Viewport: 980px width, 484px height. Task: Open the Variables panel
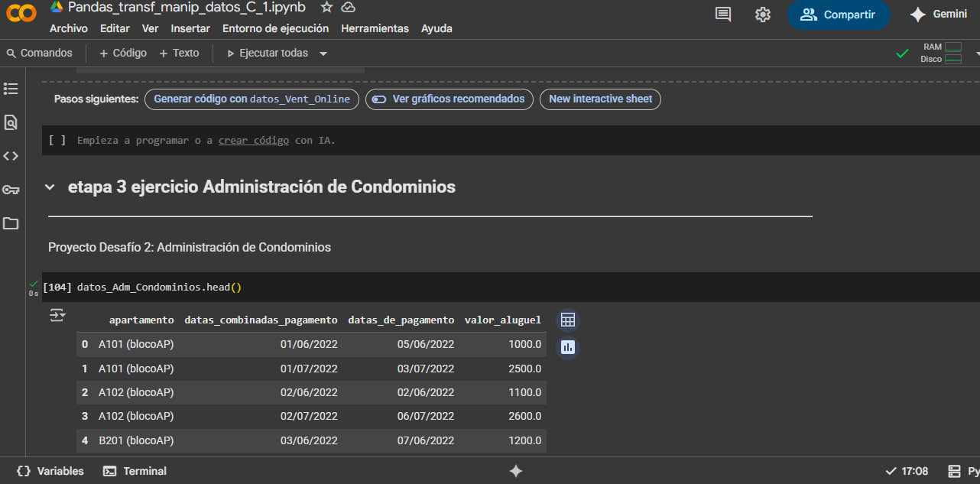(50, 471)
